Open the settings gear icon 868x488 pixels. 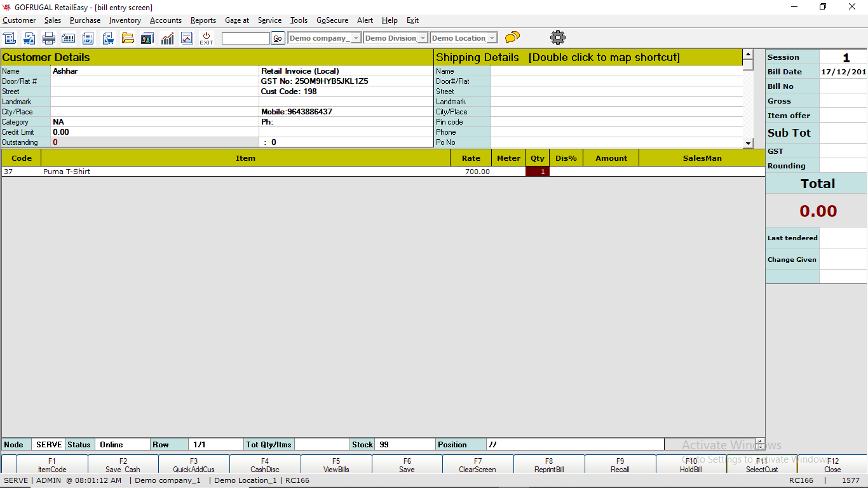coord(558,37)
